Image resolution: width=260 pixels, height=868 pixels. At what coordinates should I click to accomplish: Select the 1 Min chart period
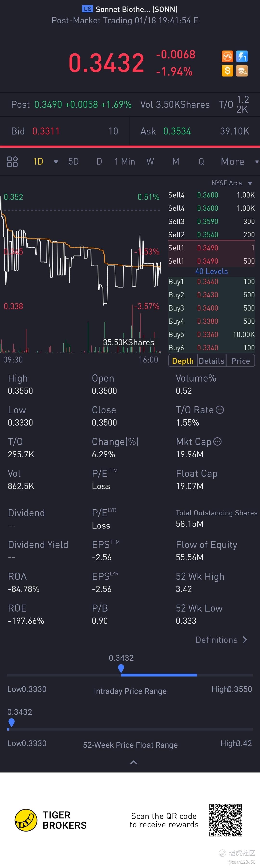tap(125, 162)
